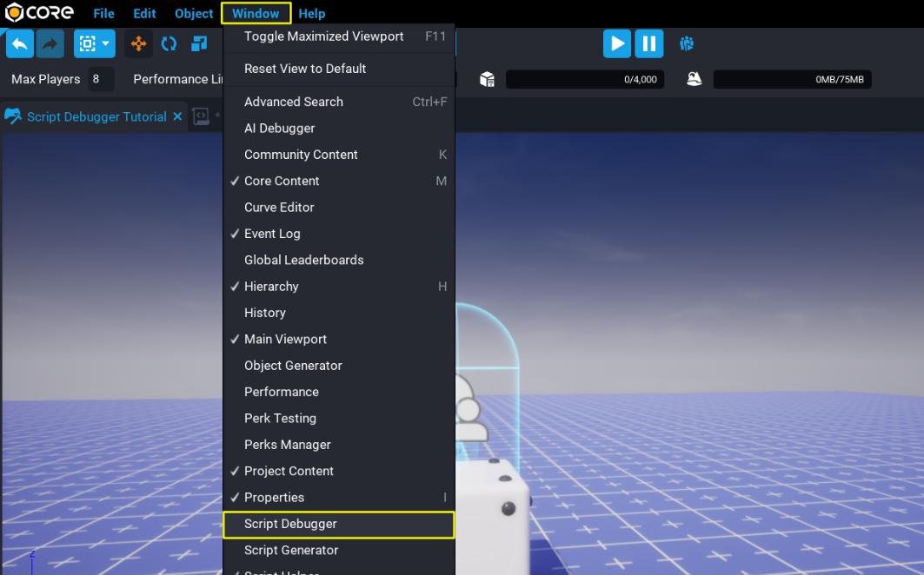
Task: Select the Scale tool icon
Action: [x=199, y=43]
